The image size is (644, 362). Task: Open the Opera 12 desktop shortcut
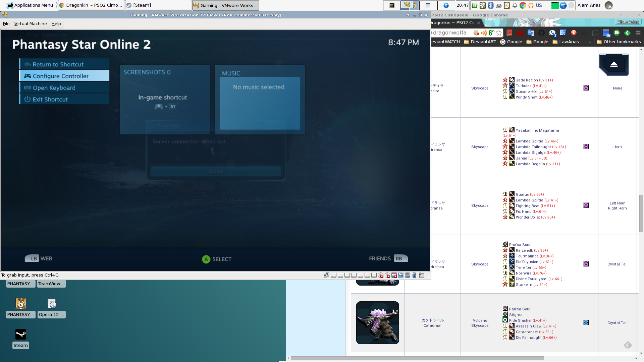[x=52, y=308]
